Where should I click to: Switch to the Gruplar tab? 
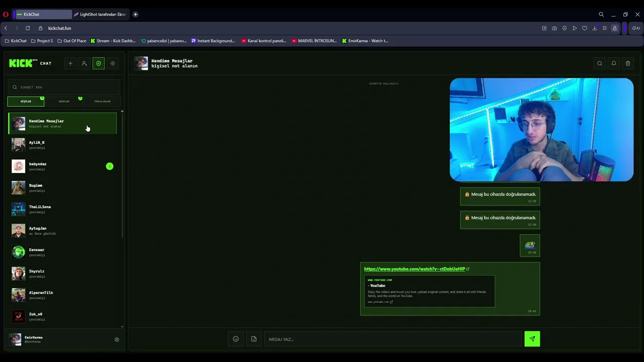coord(64,102)
